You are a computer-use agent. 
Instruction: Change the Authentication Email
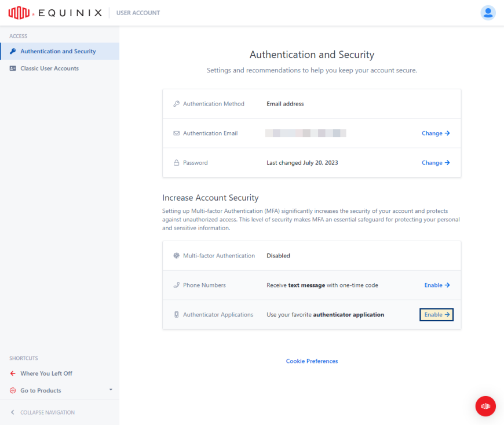[436, 133]
